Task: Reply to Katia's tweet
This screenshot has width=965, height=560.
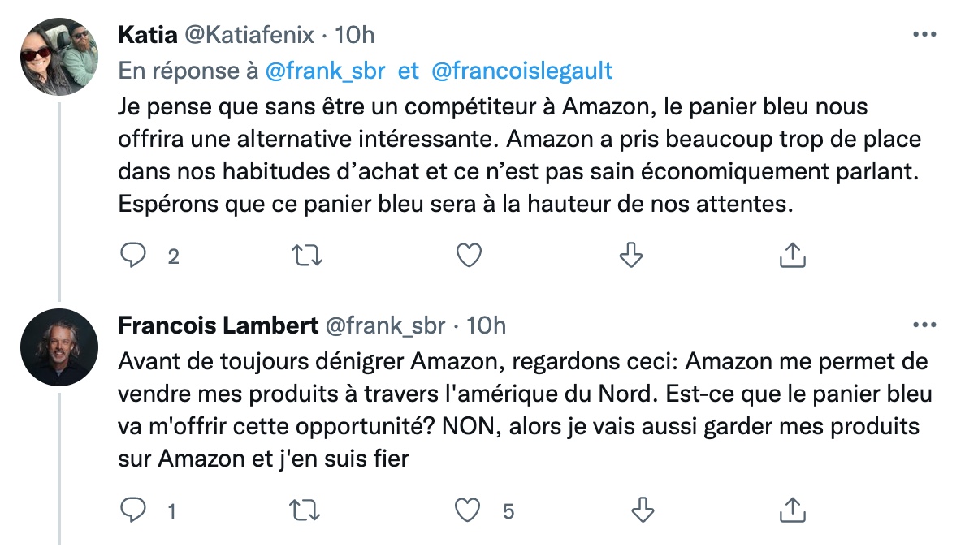Action: pyautogui.click(x=132, y=256)
